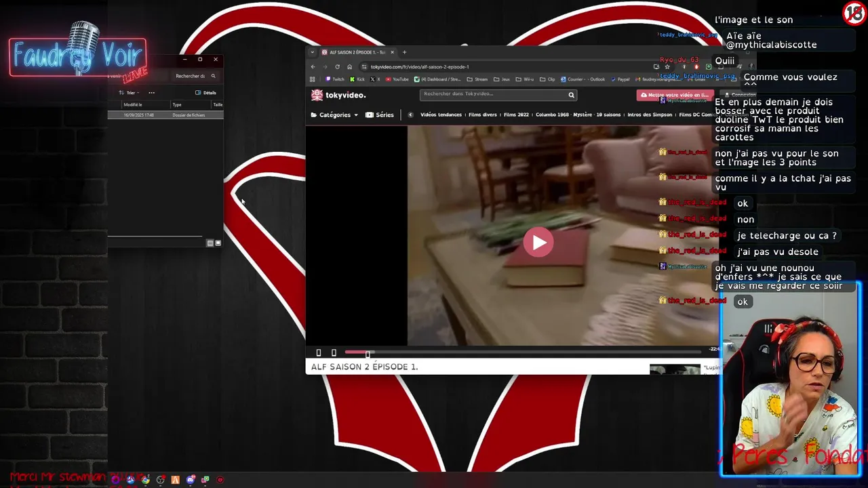This screenshot has height=488, width=868.
Task: Open the browser apps grid icon
Action: [x=312, y=79]
